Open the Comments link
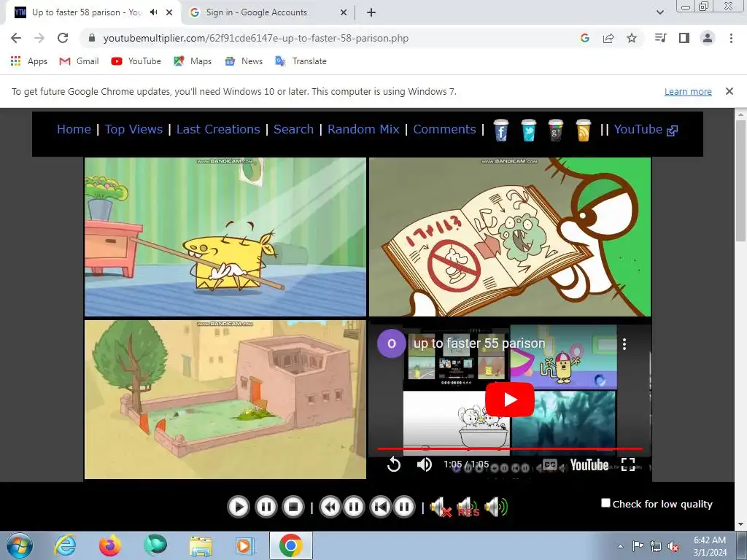 (x=444, y=129)
